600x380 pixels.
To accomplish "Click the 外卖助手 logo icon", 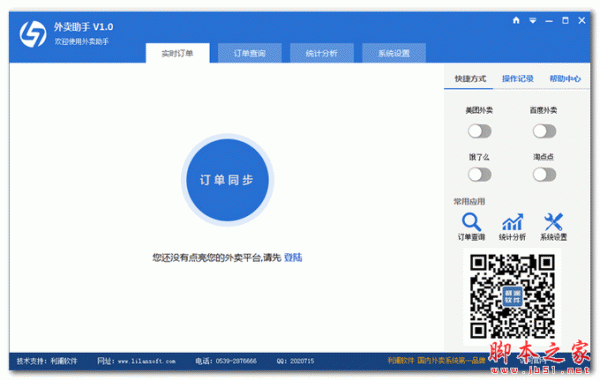I will tap(33, 34).
